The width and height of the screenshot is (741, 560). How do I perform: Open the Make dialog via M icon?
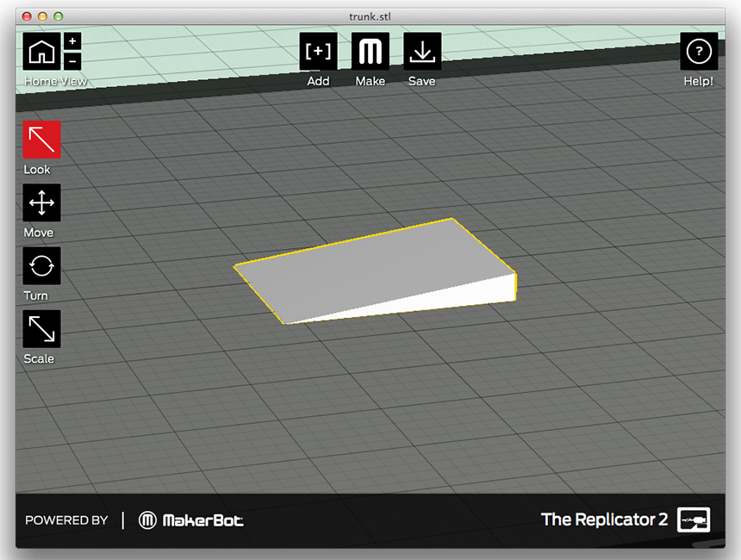pos(370,51)
